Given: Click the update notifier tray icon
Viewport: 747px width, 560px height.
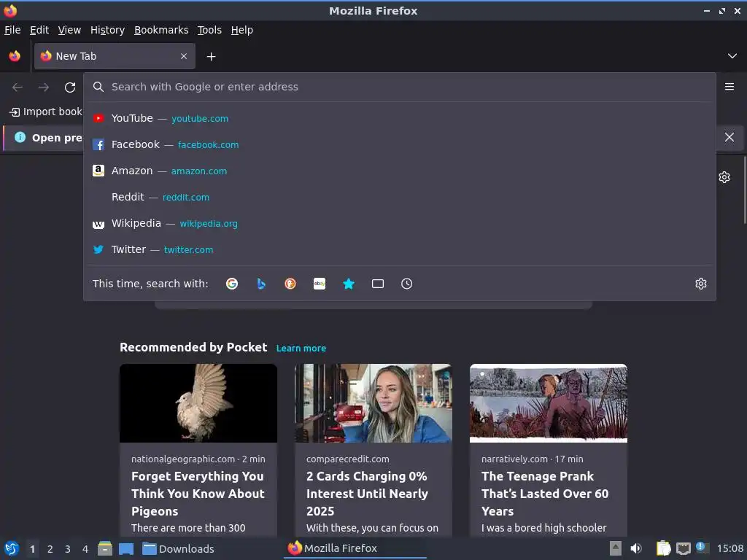Looking at the screenshot, I should [x=701, y=548].
